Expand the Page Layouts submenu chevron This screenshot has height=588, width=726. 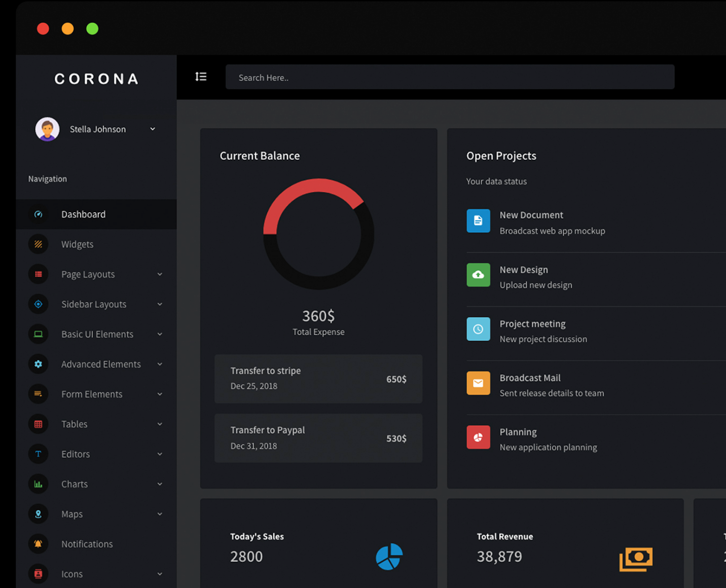pyautogui.click(x=160, y=274)
